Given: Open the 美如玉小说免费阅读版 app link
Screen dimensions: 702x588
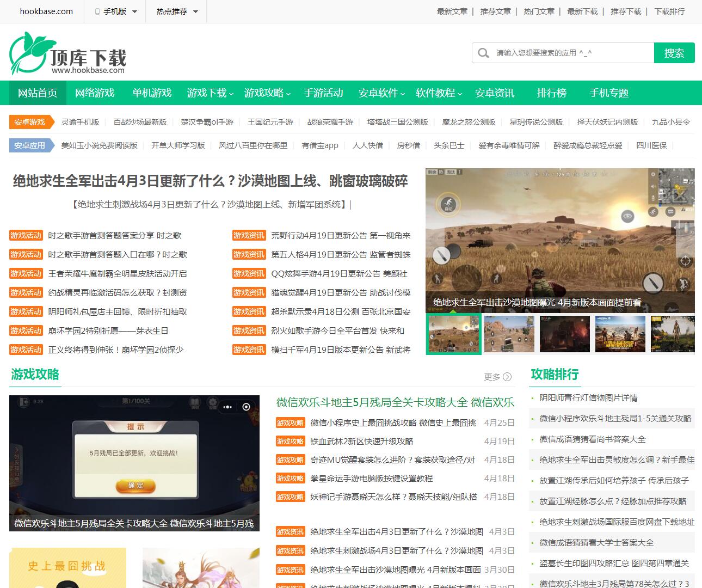Looking at the screenshot, I should (100, 145).
